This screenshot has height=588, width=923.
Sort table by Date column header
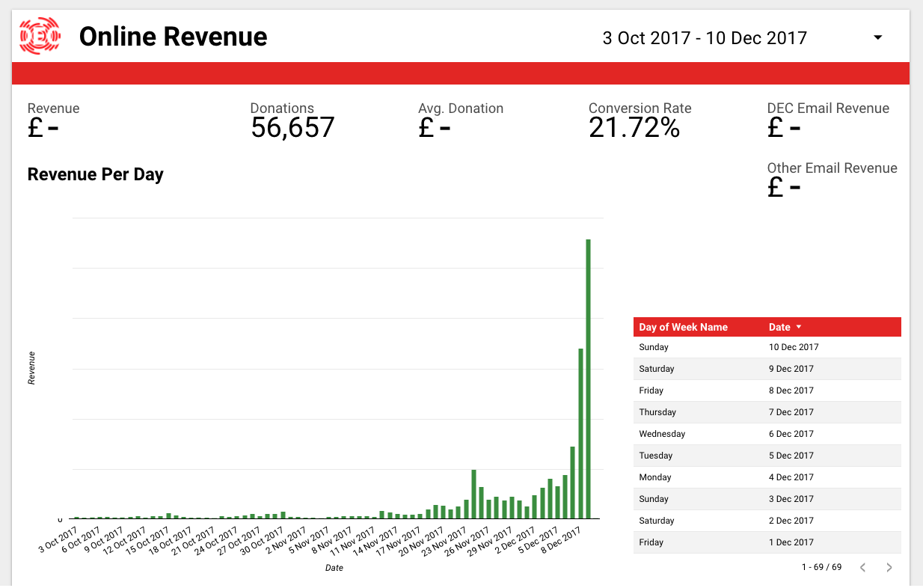(x=779, y=327)
